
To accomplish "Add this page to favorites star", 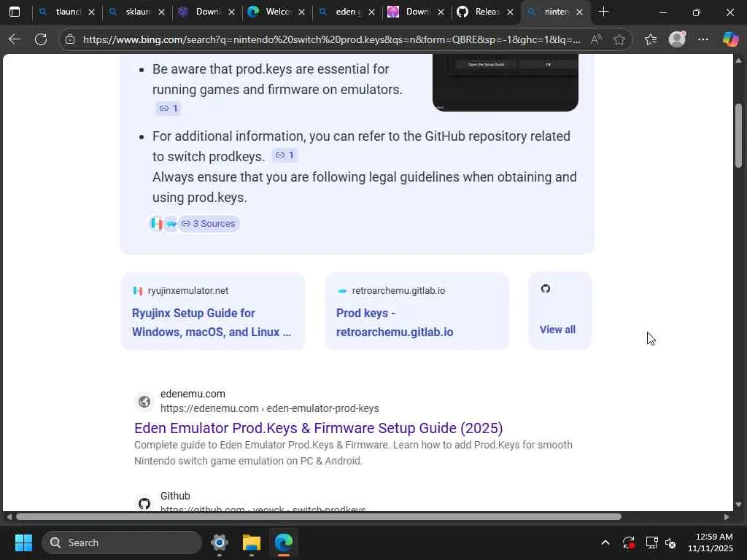I will pyautogui.click(x=619, y=39).
